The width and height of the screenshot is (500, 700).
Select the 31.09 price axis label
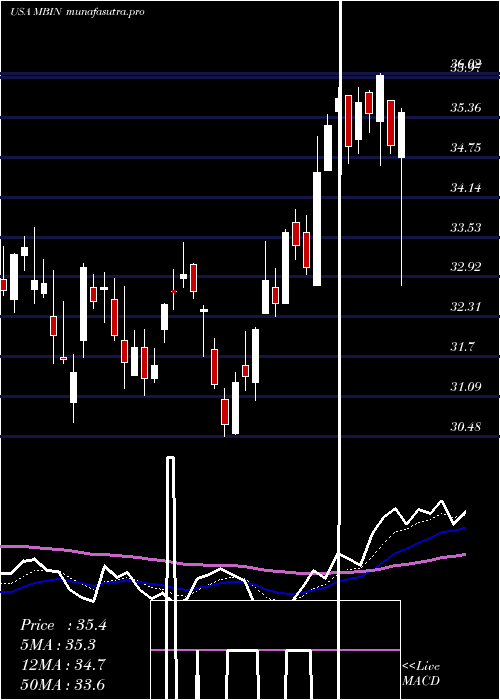coord(465,386)
